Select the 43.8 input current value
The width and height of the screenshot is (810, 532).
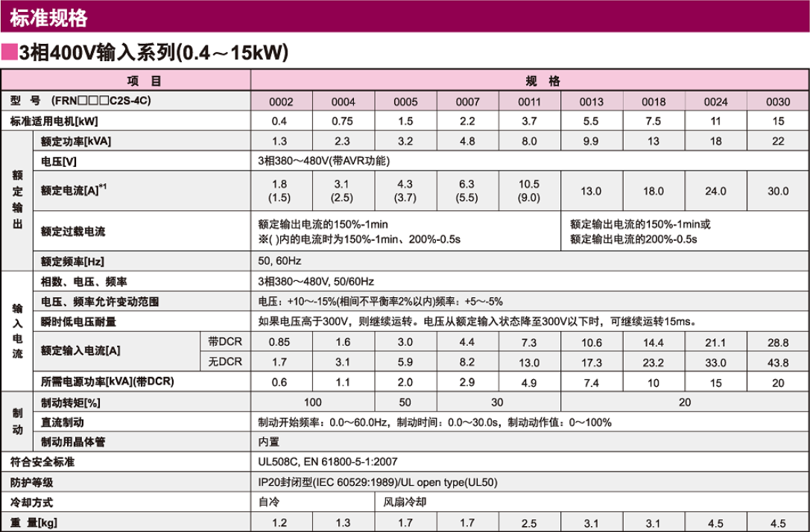tap(778, 363)
